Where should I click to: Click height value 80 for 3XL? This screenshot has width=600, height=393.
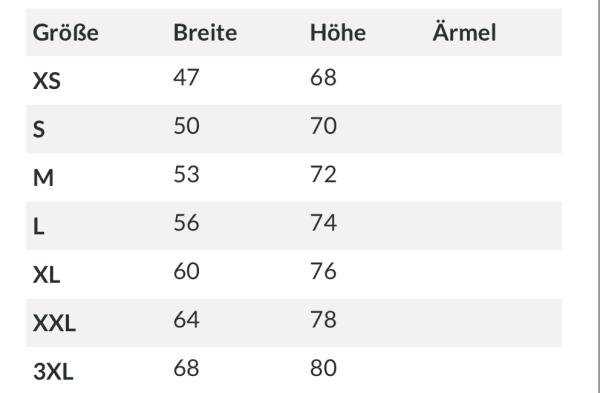[x=323, y=368]
